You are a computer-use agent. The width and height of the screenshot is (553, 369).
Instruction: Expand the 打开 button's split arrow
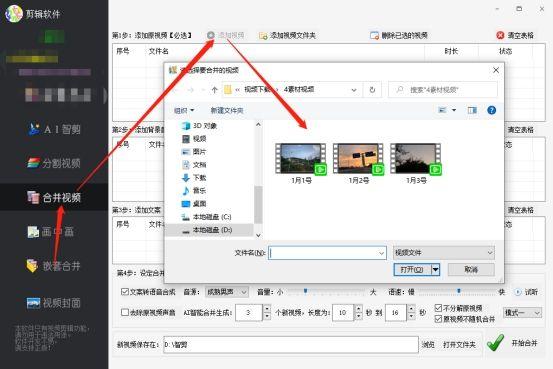click(436, 270)
